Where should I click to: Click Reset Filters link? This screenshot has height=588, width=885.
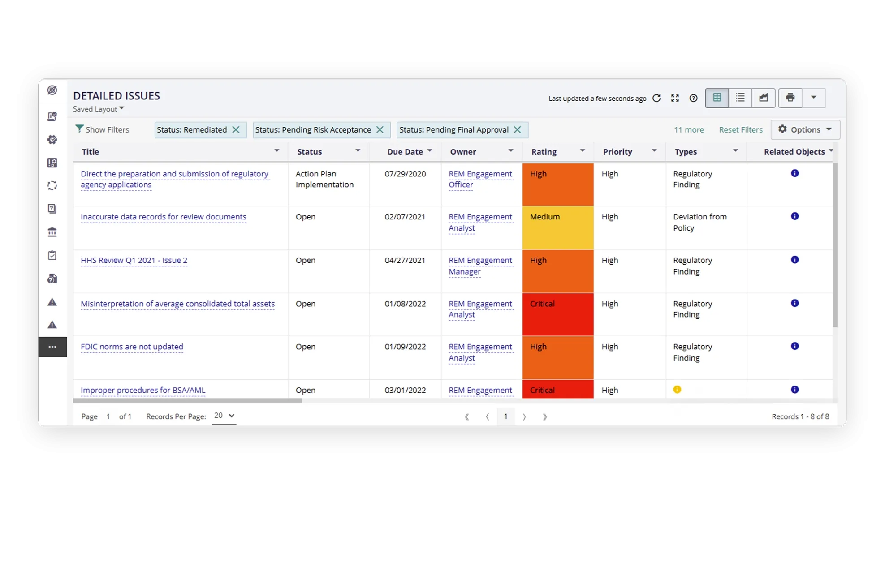(740, 129)
